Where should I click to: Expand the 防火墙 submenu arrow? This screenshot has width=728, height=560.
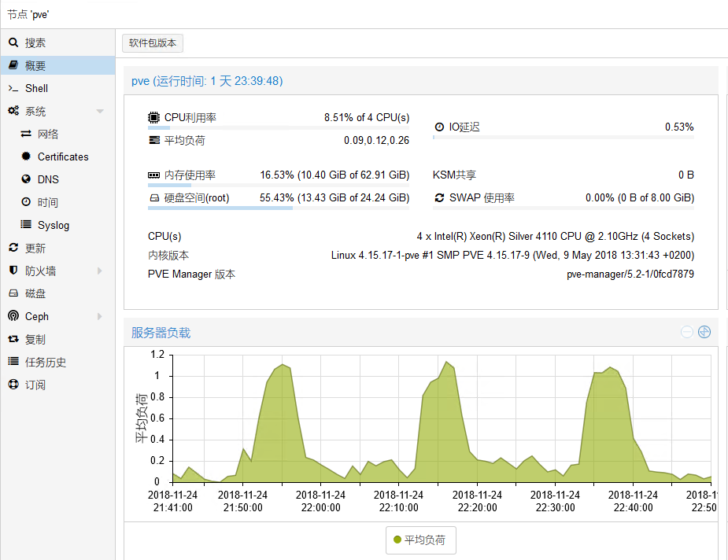tap(100, 271)
